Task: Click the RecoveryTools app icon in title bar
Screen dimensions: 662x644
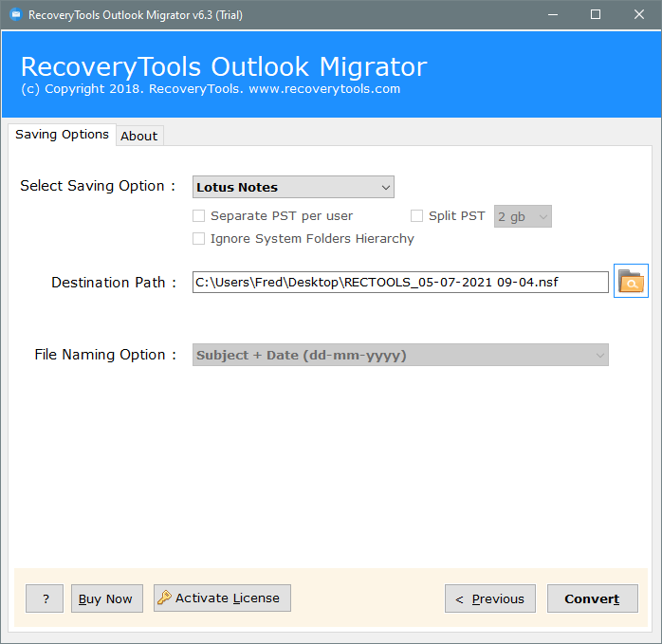Action: click(15, 15)
